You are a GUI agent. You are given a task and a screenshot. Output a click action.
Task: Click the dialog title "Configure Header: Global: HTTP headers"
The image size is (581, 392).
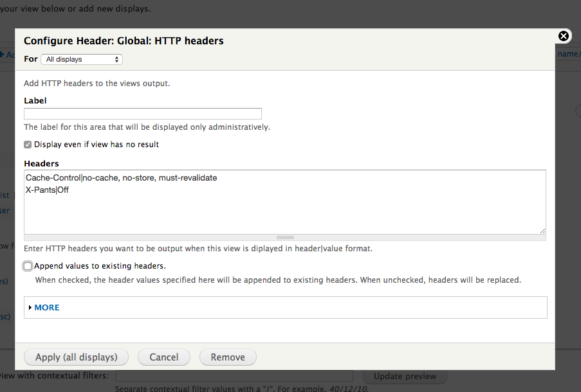tap(124, 41)
